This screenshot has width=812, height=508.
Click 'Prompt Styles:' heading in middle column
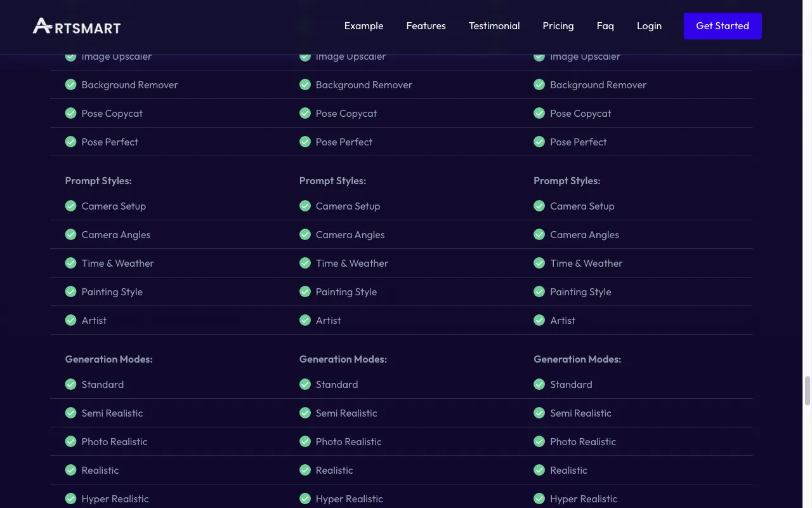tap(332, 181)
